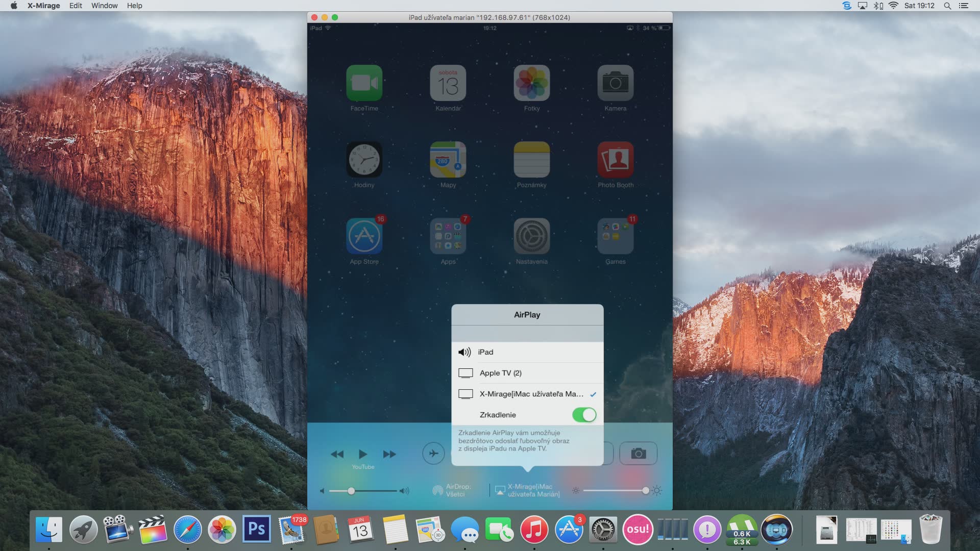The height and width of the screenshot is (551, 980).
Task: Open the iPad App Store icon
Action: coord(364,236)
